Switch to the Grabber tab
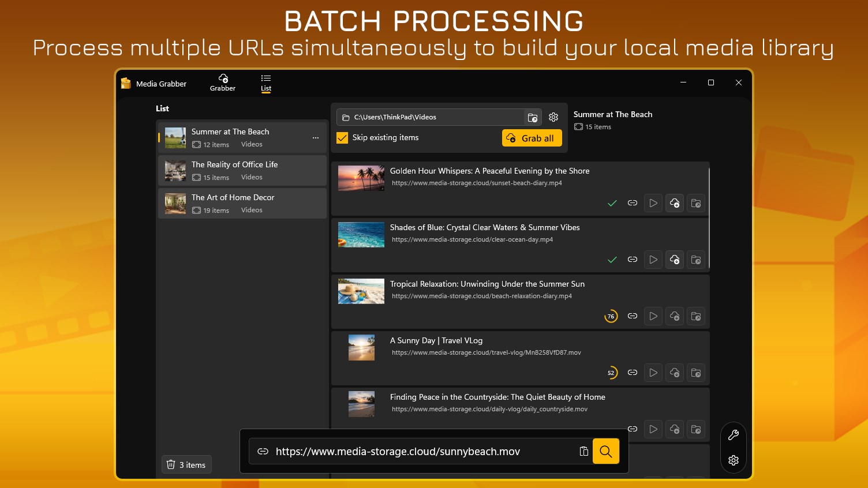 click(x=223, y=83)
